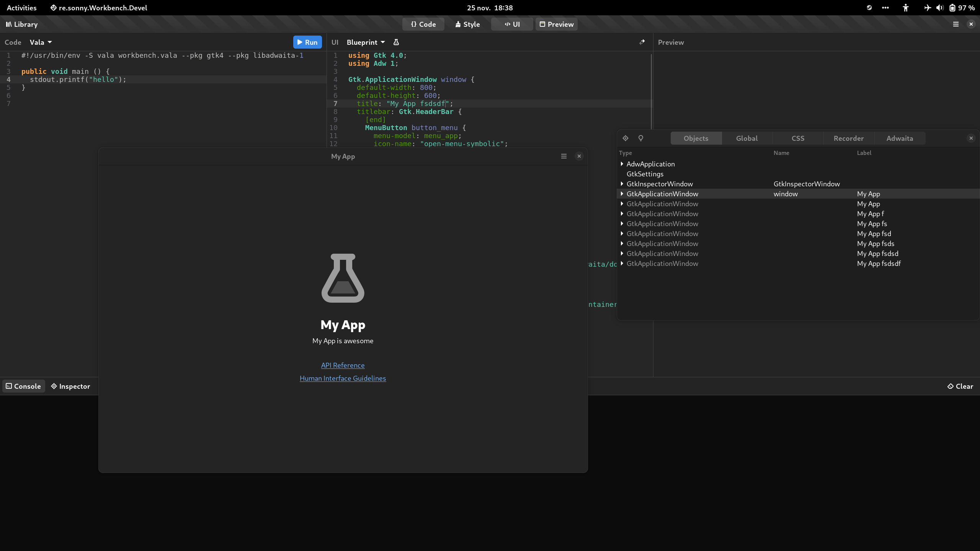Screen dimensions: 980x551
Task: Toggle dark mode with the inspector lightbulb
Action: coord(641,138)
